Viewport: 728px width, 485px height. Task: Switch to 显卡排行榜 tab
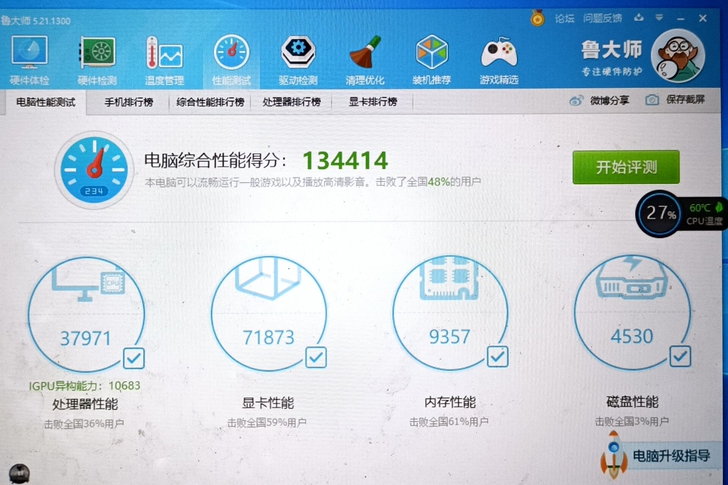pyautogui.click(x=373, y=102)
